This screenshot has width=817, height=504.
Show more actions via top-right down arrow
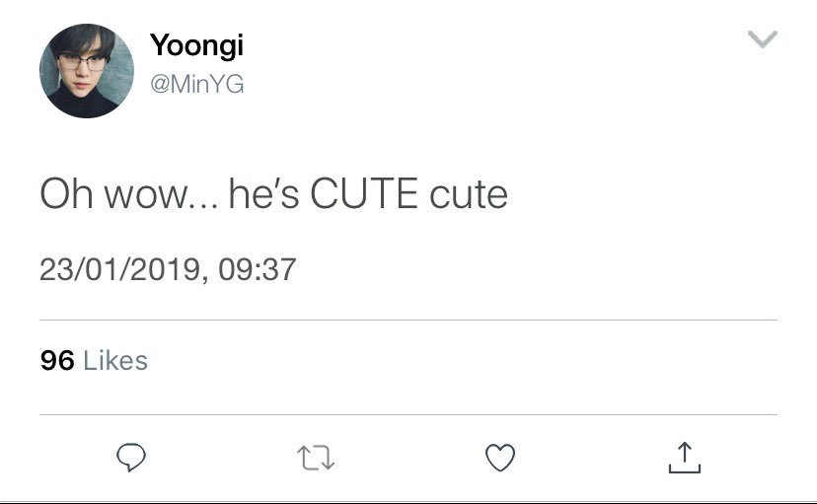pos(763,39)
